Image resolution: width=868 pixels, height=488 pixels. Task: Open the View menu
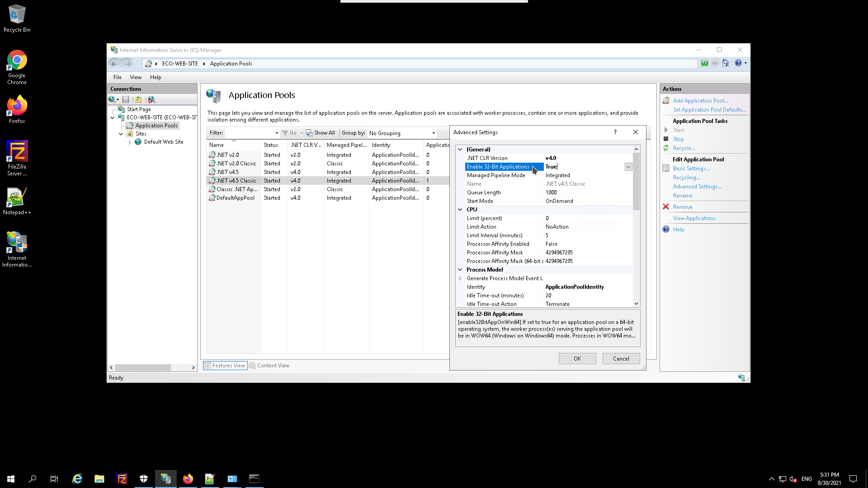pos(136,77)
